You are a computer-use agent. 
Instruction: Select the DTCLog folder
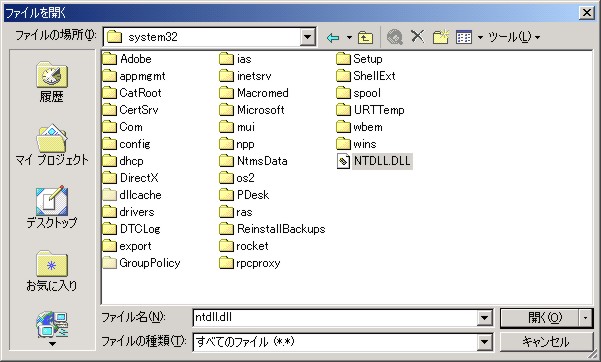pyautogui.click(x=132, y=229)
